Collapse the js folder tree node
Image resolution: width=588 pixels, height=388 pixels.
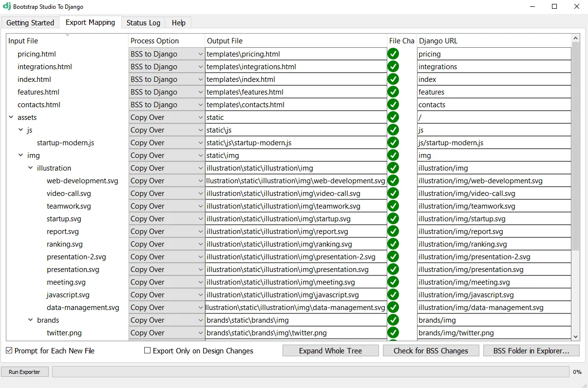[21, 130]
